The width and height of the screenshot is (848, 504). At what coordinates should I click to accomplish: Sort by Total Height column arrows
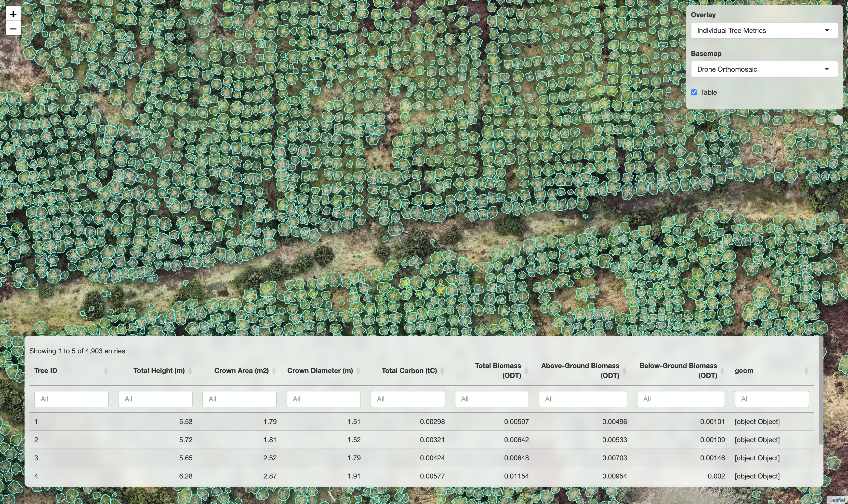point(190,371)
